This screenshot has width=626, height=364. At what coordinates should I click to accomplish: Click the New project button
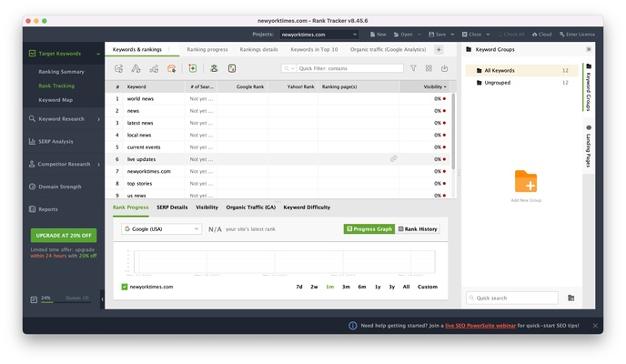click(x=379, y=35)
